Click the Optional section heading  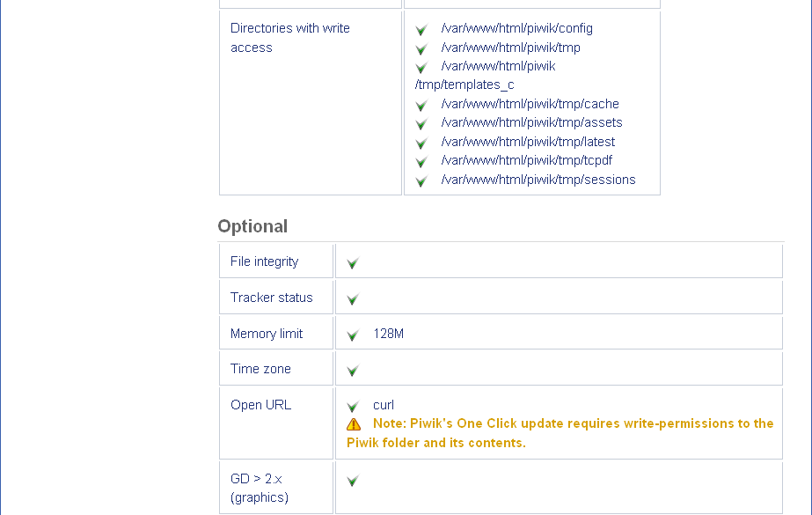252,226
